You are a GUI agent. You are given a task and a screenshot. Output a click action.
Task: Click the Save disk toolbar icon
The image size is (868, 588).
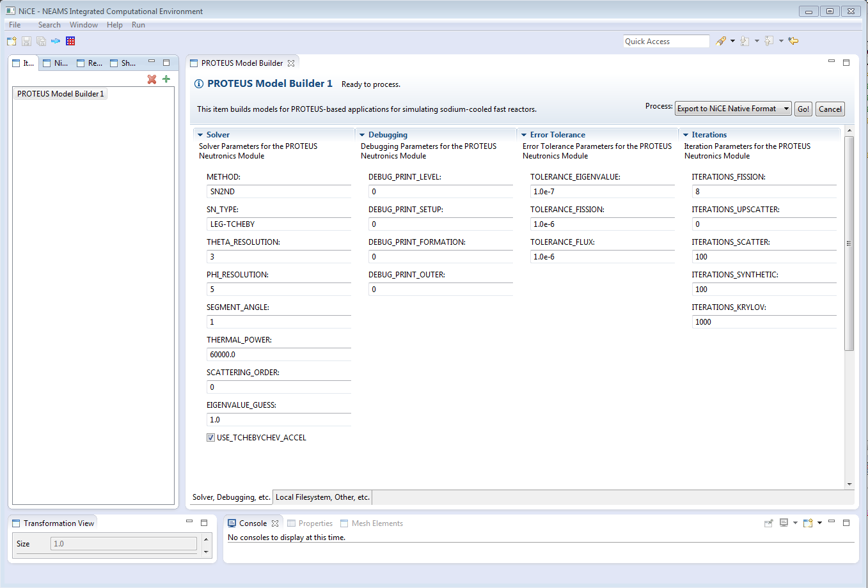pos(26,41)
